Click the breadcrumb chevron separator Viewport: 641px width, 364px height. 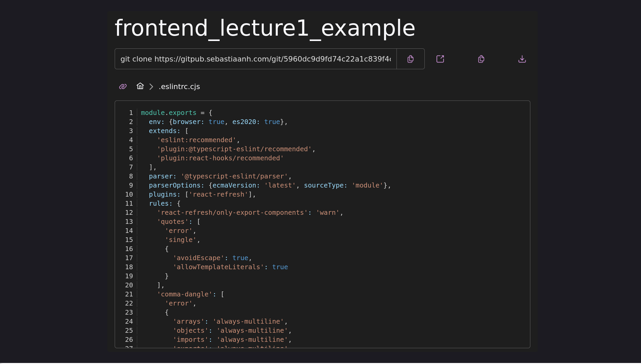tap(151, 86)
